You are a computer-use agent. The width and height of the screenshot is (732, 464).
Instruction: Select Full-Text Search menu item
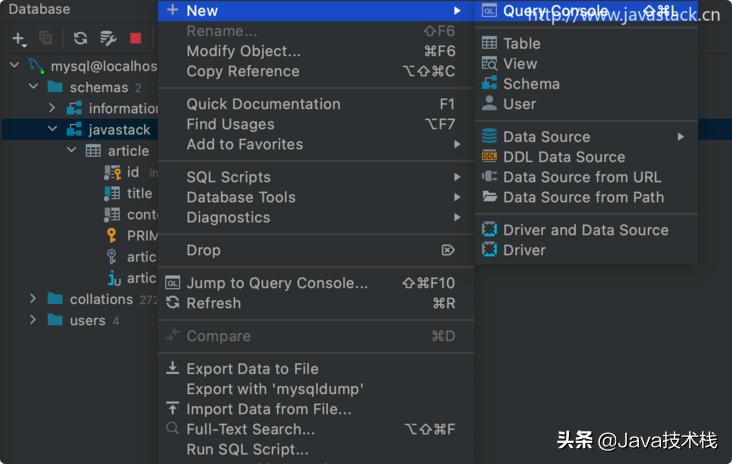(x=316, y=429)
